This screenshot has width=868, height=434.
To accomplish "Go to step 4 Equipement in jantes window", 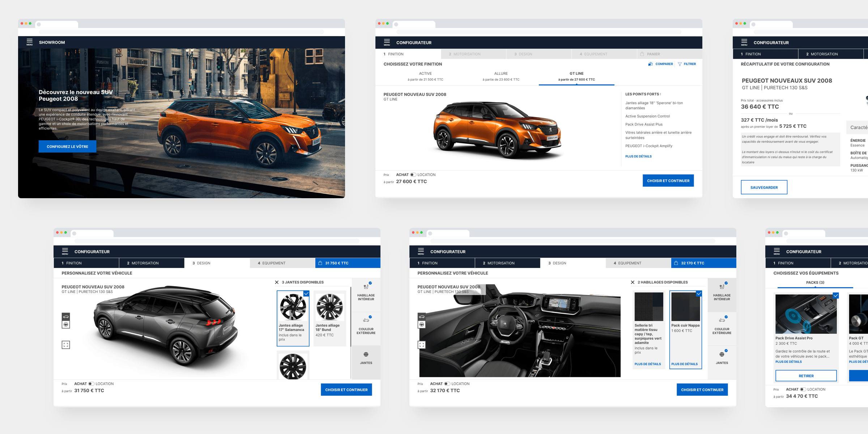I will (282, 263).
